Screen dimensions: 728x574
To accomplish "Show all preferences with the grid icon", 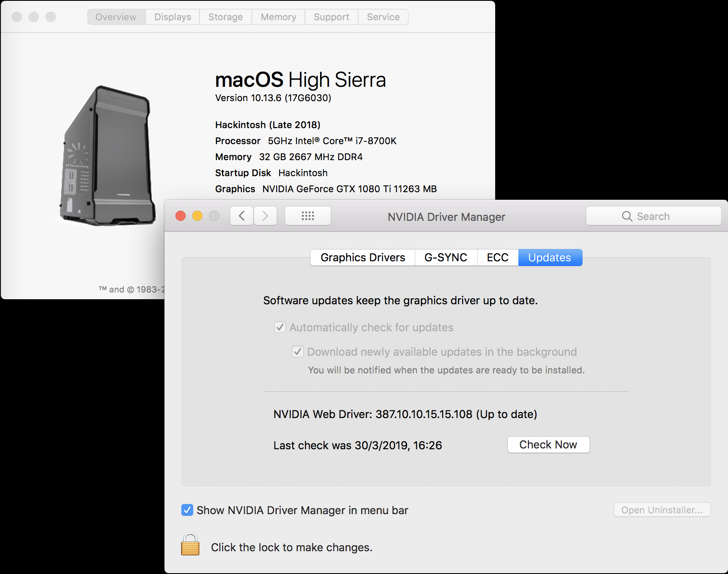I will coord(308,216).
